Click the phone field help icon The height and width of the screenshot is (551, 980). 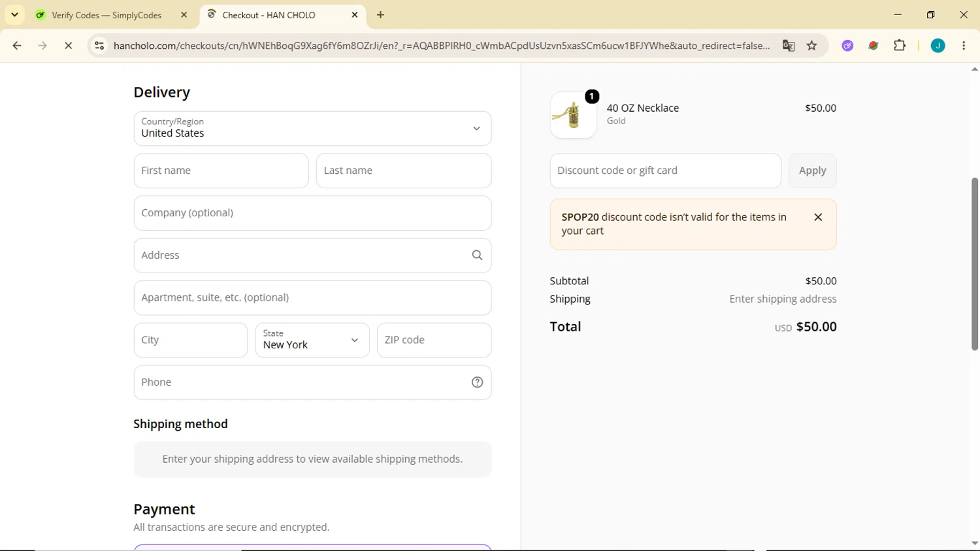477,382
